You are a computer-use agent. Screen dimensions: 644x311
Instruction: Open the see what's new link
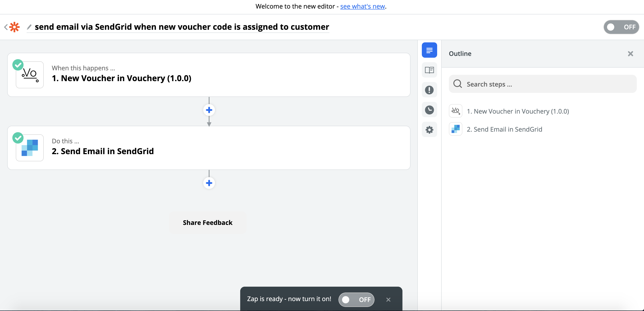pos(362,6)
